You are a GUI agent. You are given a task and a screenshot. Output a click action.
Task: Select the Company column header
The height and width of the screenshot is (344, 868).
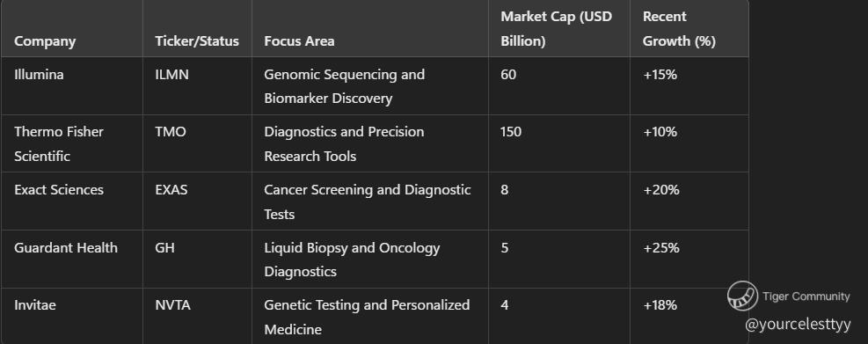coord(45,41)
